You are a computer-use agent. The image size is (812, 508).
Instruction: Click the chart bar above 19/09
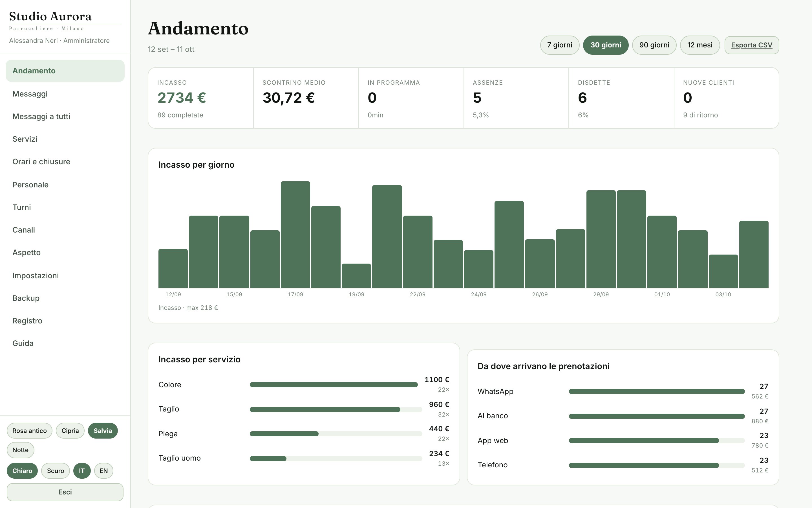coord(356,275)
